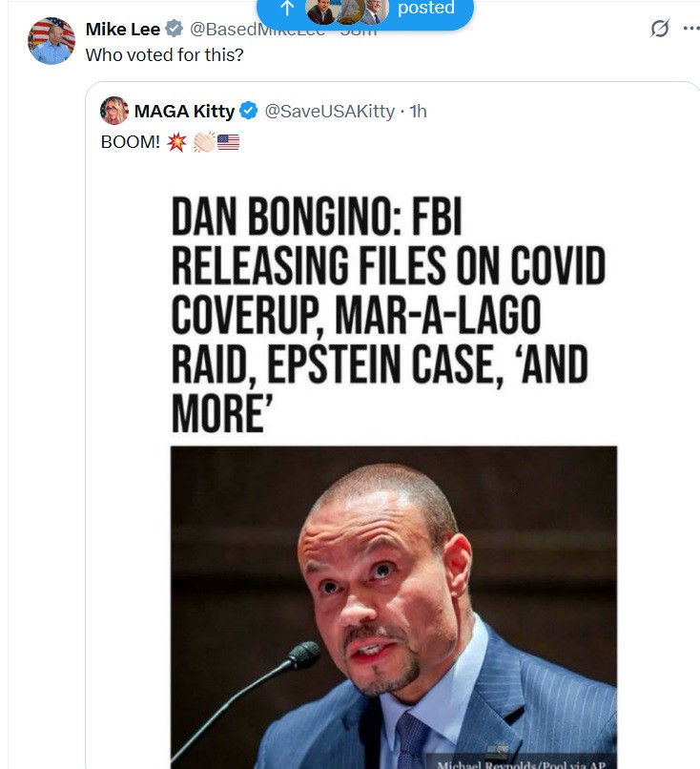Open the three-dot More options menu

click(691, 28)
